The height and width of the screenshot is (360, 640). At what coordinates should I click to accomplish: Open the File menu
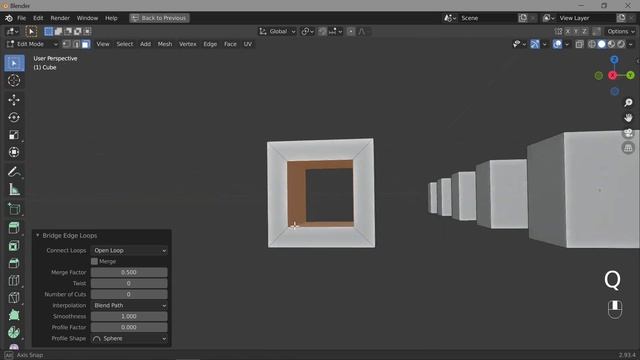(21, 18)
